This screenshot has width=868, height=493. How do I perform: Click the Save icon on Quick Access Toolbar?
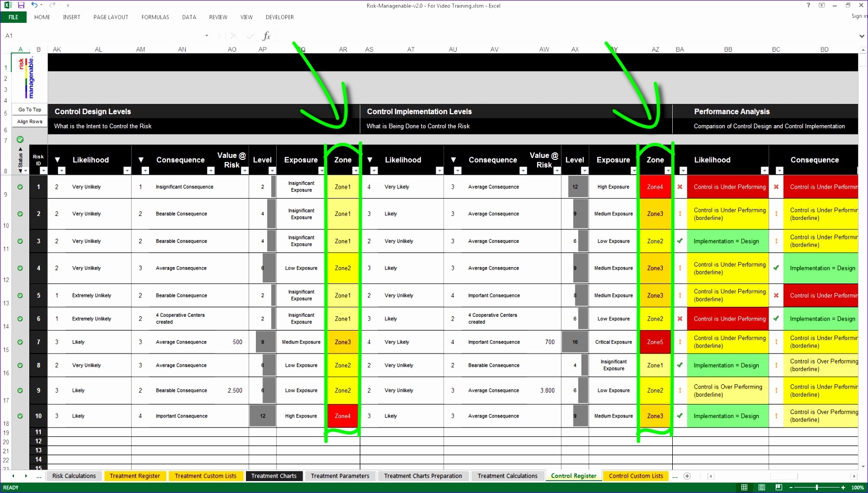click(20, 5)
